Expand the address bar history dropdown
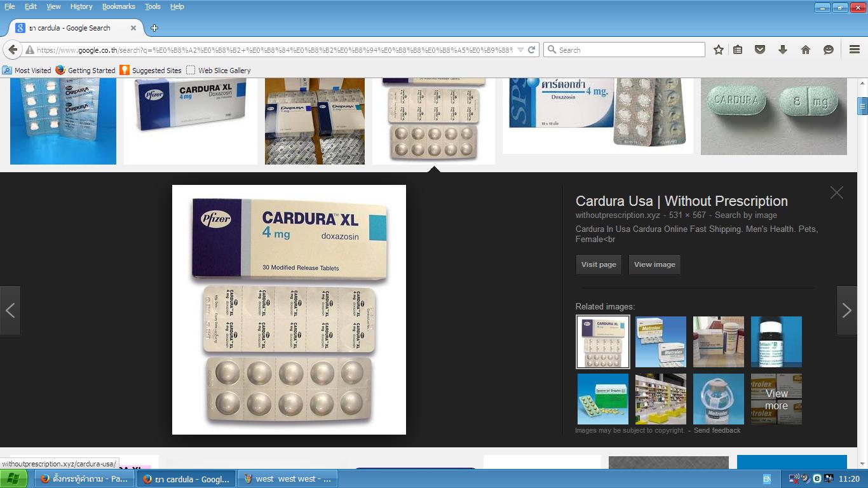The width and height of the screenshot is (868, 488). [x=520, y=50]
